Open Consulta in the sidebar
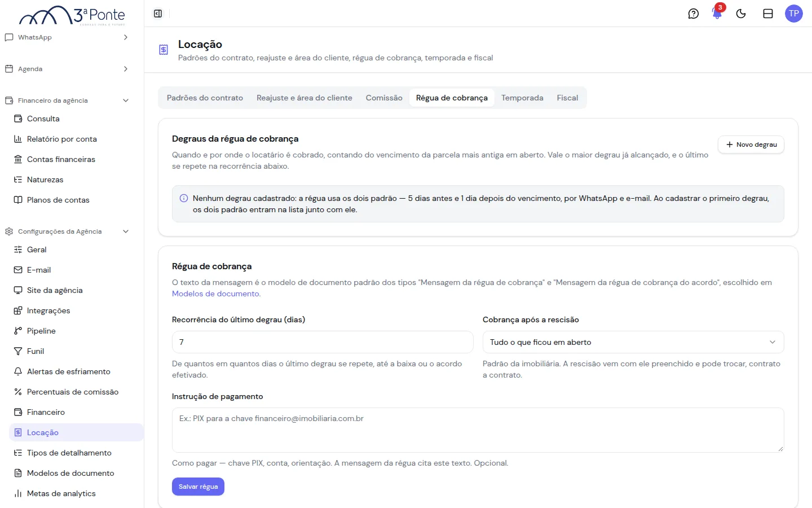812x508 pixels. click(x=77, y=119)
